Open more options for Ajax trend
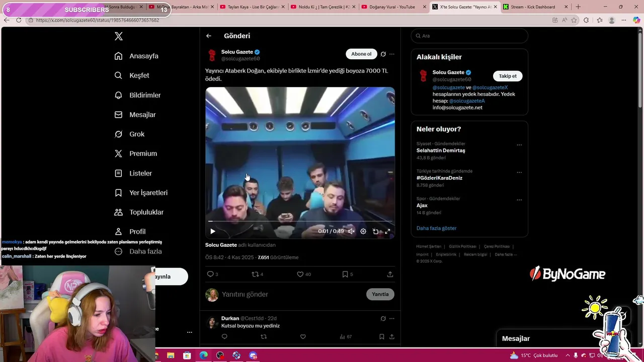644x362 pixels. [519, 200]
